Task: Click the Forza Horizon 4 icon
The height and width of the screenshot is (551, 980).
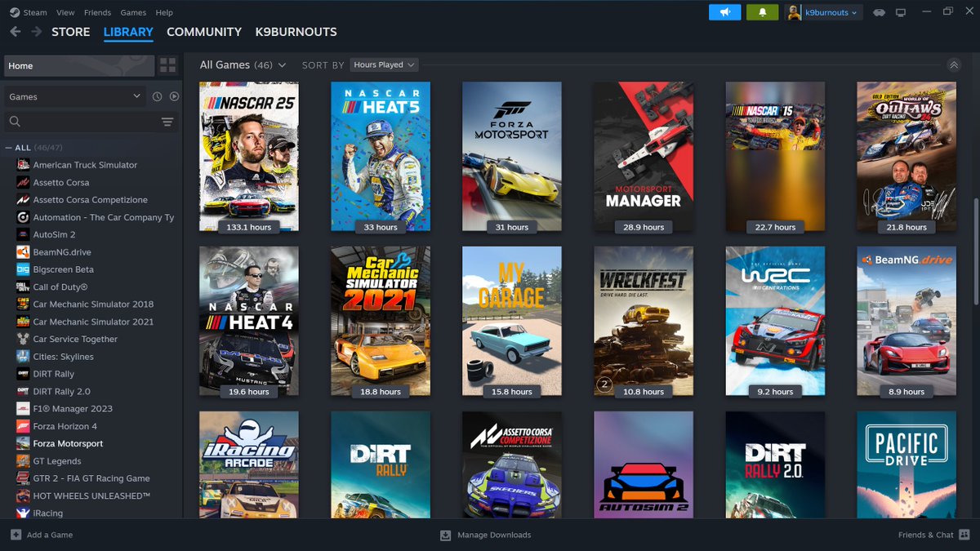Action: tap(23, 426)
